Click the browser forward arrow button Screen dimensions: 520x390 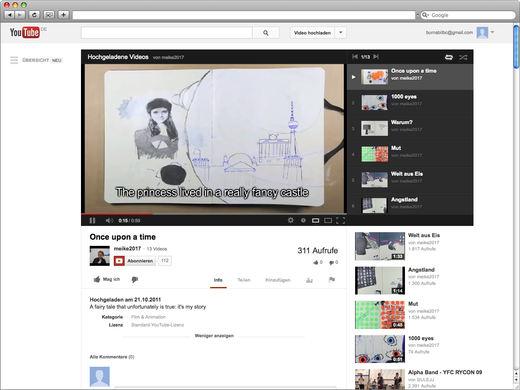click(x=20, y=15)
